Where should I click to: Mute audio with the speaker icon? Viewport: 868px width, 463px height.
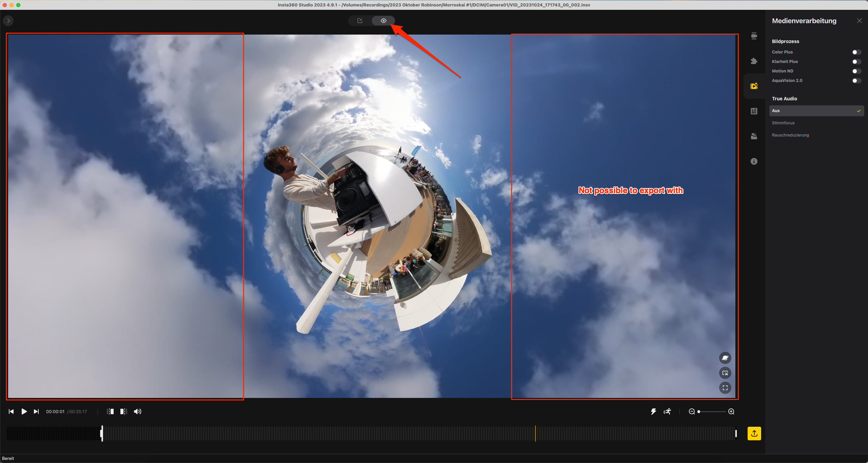click(137, 411)
